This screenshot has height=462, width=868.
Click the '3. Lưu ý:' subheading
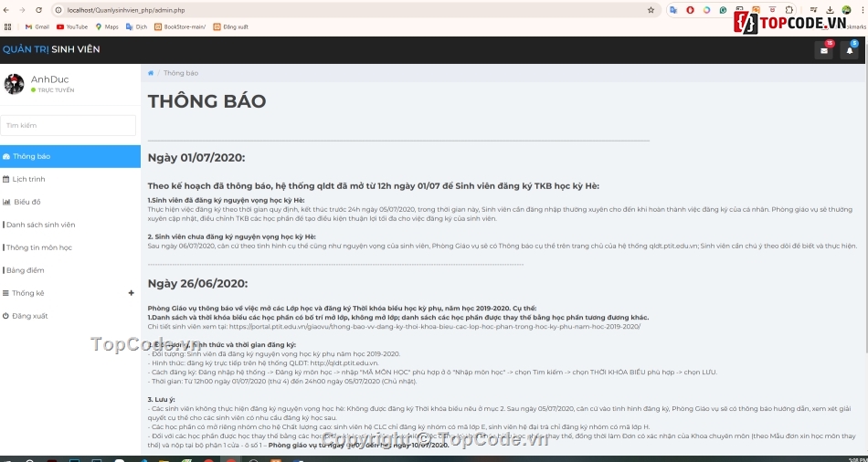pyautogui.click(x=161, y=400)
